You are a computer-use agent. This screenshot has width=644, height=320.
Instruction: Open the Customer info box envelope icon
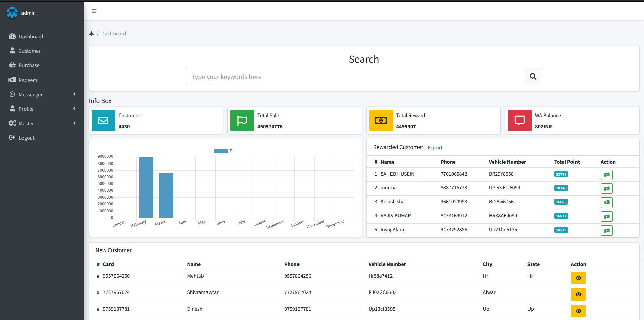[x=103, y=121]
